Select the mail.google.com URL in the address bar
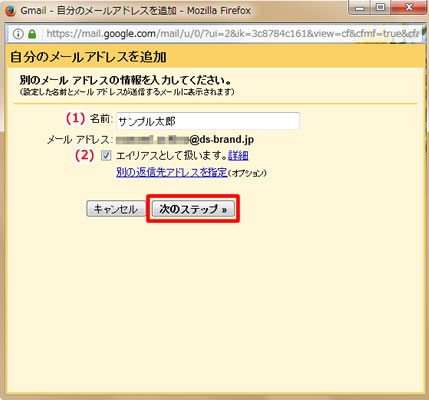429x400 pixels. pos(232,34)
